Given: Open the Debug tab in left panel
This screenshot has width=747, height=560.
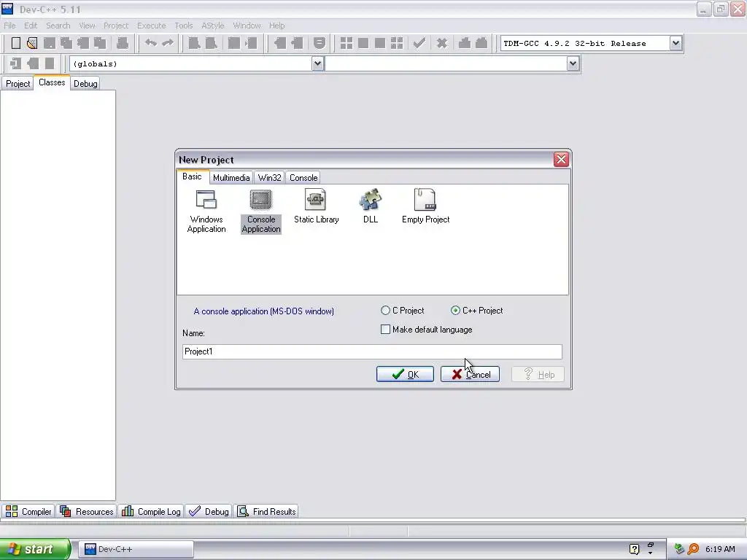Looking at the screenshot, I should point(85,83).
